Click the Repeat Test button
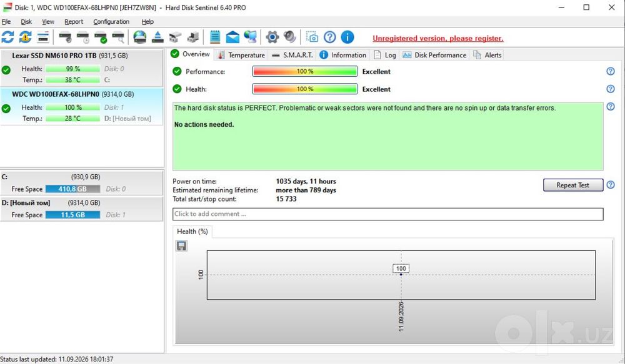Screen dimensions: 625x364 (572, 185)
